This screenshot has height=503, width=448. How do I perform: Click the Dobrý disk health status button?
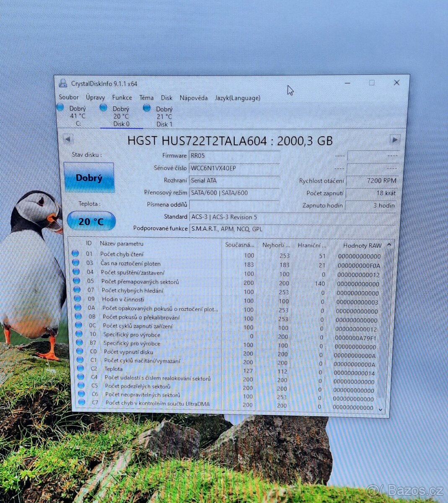89,178
